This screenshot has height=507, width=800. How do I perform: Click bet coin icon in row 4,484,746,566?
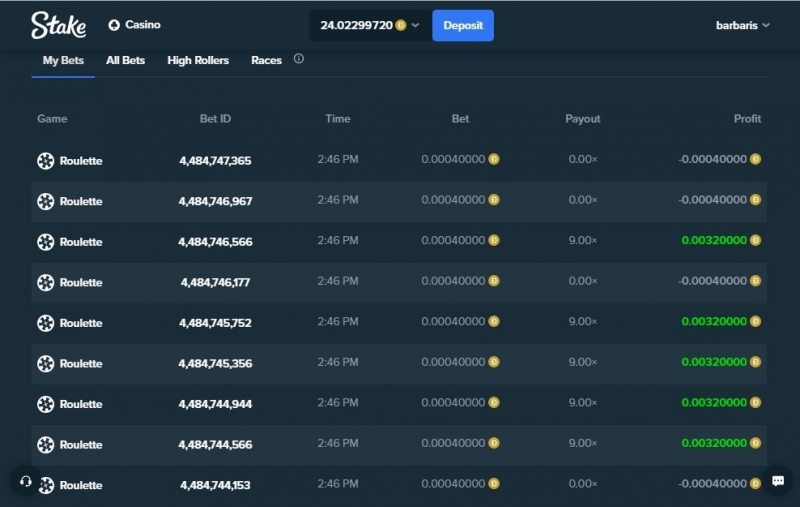(494, 240)
